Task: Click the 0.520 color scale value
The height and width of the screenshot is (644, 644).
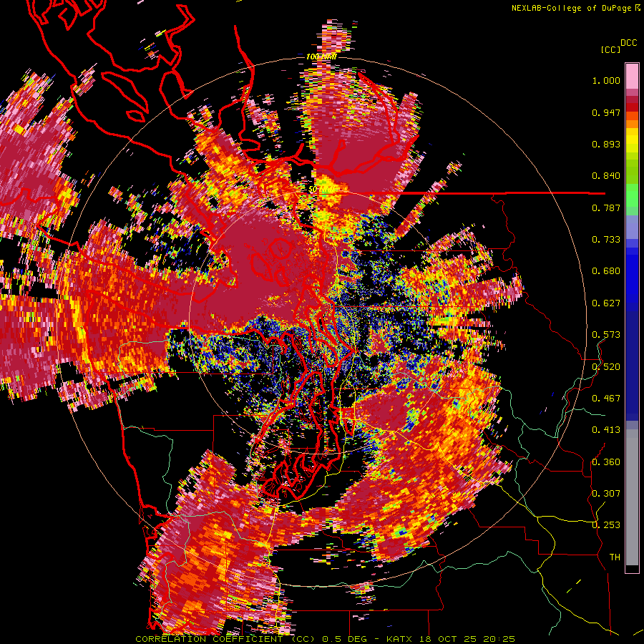Action: [x=606, y=367]
